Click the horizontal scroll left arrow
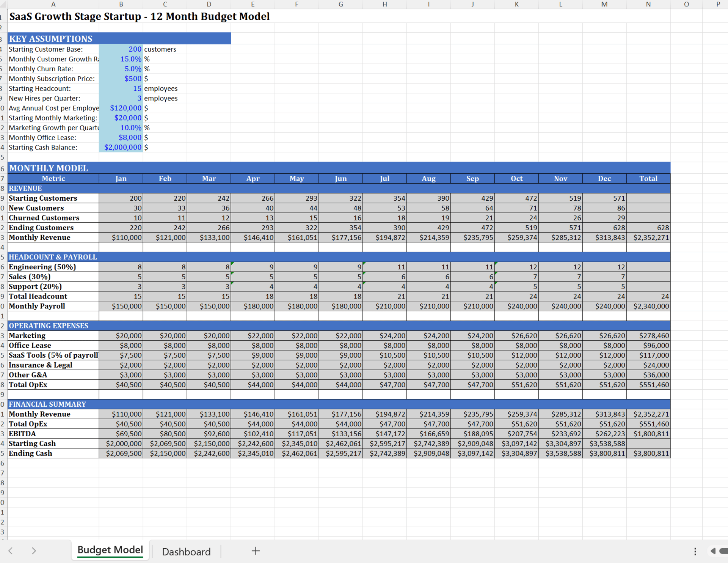 [713, 551]
